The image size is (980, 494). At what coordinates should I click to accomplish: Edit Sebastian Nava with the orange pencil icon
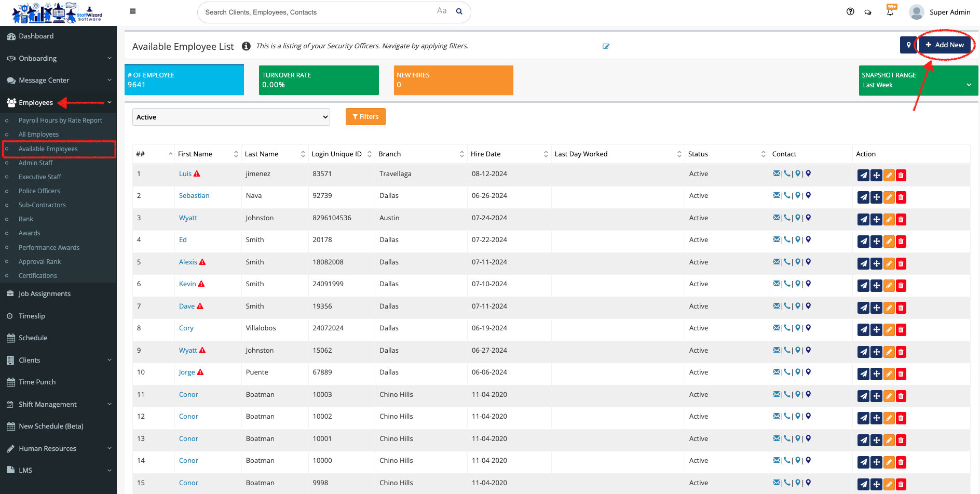click(889, 197)
